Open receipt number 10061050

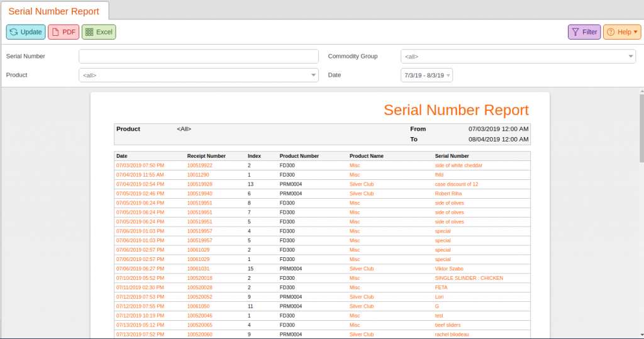198,306
